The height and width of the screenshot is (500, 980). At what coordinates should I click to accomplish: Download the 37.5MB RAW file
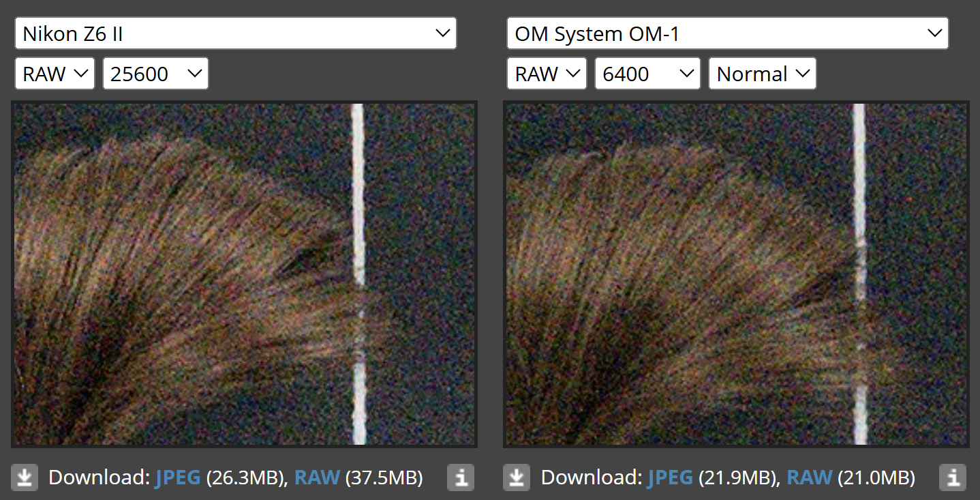point(317,478)
